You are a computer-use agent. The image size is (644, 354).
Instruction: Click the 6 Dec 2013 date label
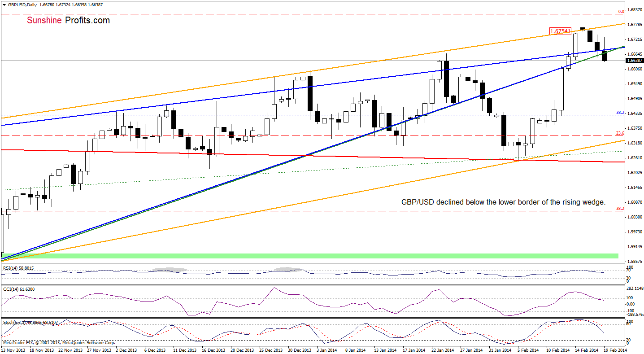click(155, 350)
